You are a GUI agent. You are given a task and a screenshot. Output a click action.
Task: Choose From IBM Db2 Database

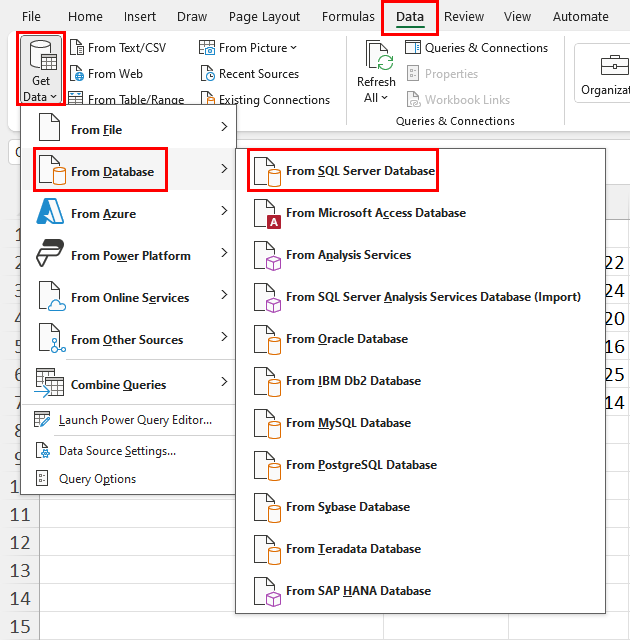click(x=420, y=381)
